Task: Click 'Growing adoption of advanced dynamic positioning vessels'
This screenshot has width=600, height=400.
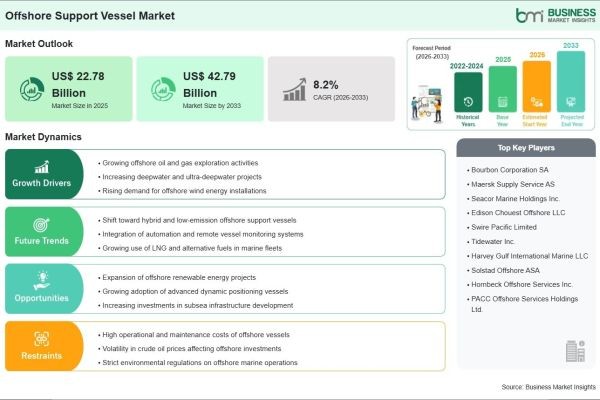Action: pyautogui.click(x=193, y=291)
